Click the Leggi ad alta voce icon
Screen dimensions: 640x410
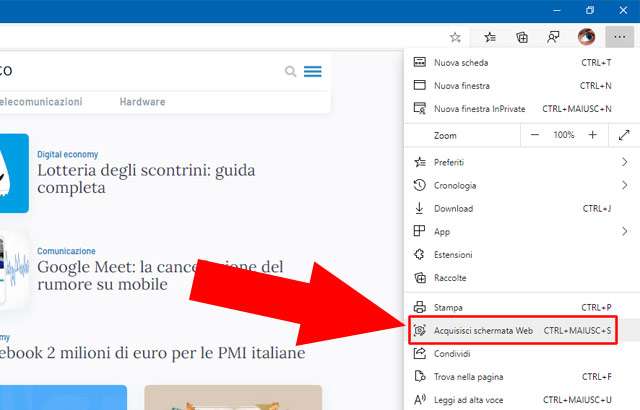click(x=420, y=399)
